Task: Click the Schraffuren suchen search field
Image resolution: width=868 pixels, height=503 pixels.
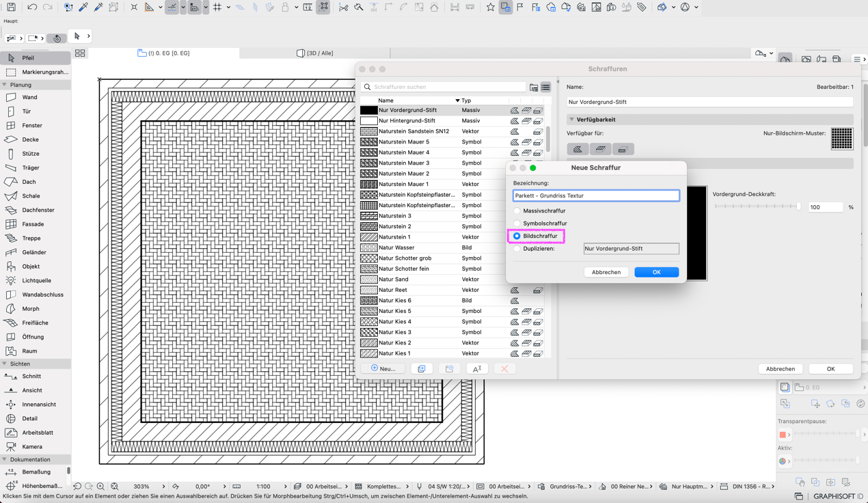Action: tap(444, 87)
